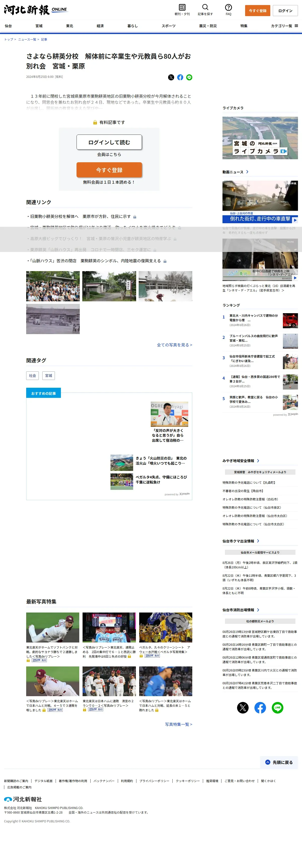Open 全ての写真を見る link
This screenshot has height=868, width=302.
point(174,345)
